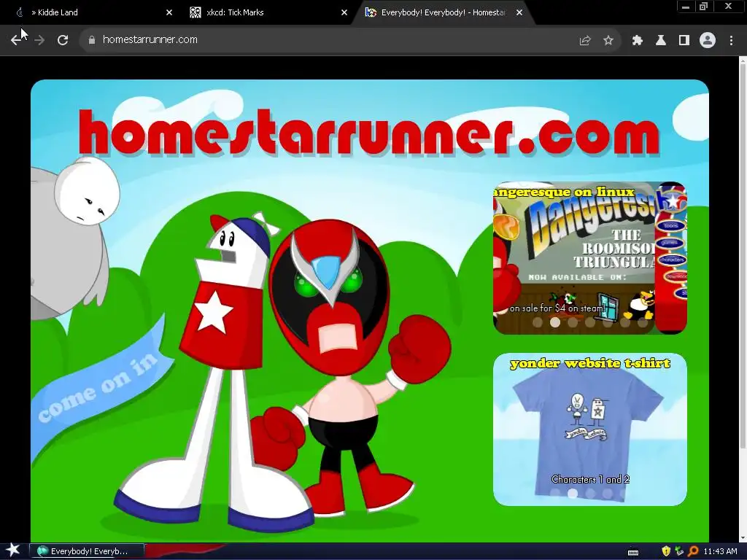Click the padlock site info icon

pos(92,40)
